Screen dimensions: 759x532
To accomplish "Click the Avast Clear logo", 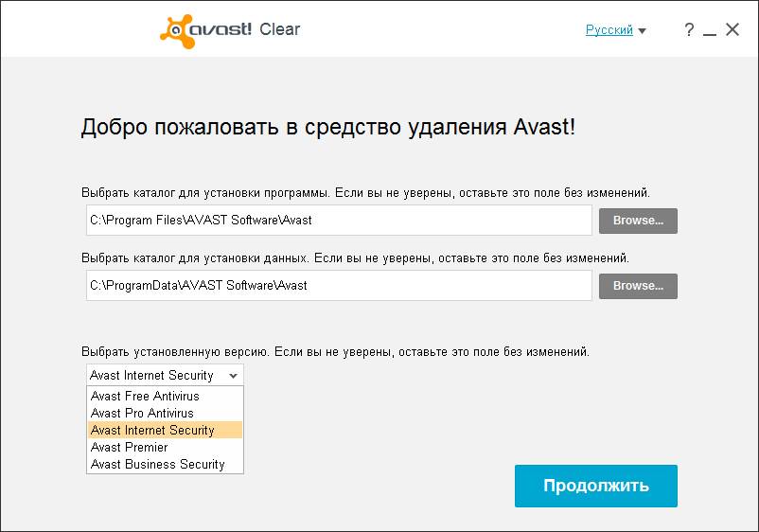I will 230,30.
